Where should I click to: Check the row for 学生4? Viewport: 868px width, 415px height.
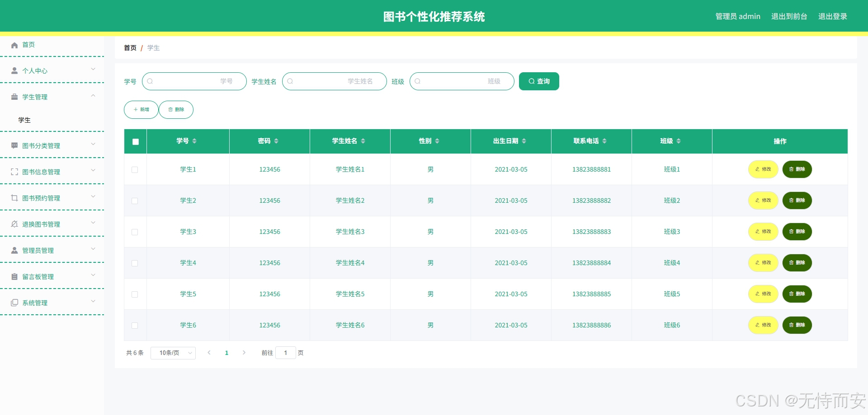point(135,263)
